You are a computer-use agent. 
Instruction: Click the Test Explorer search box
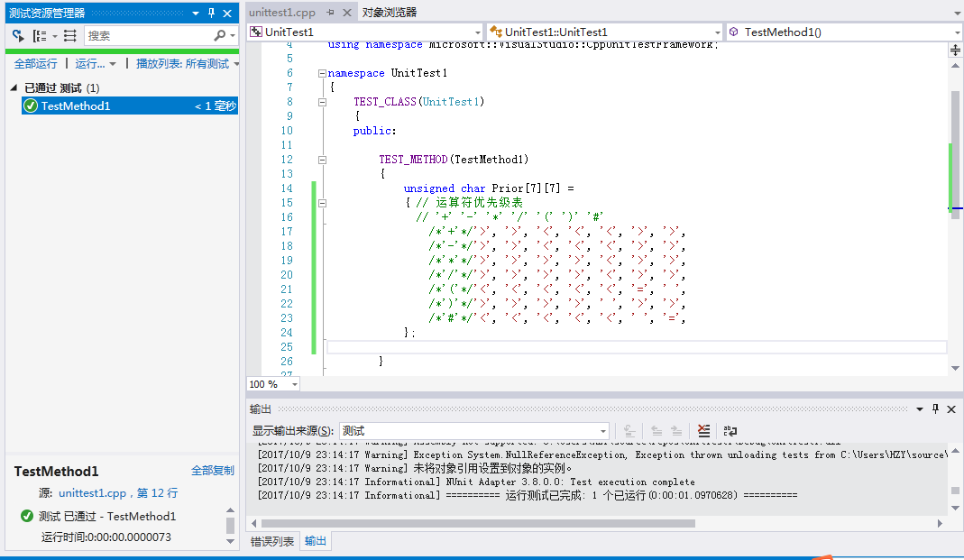[x=149, y=36]
